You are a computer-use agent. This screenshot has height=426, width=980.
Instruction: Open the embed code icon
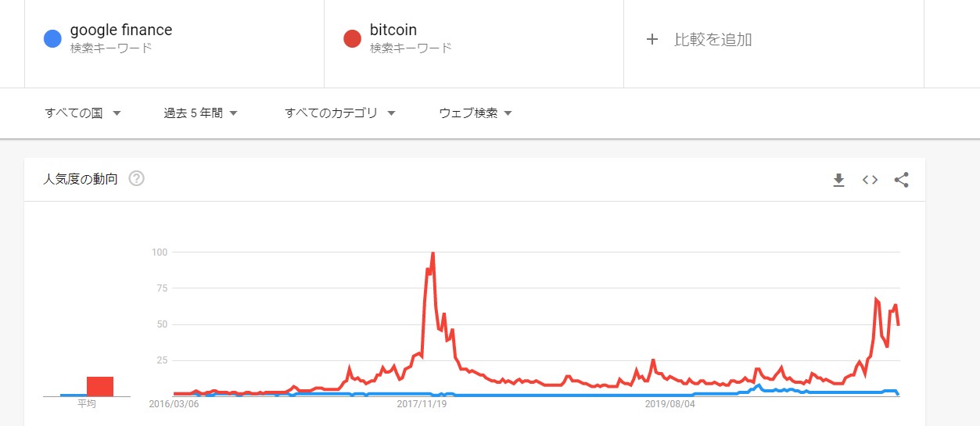point(870,180)
